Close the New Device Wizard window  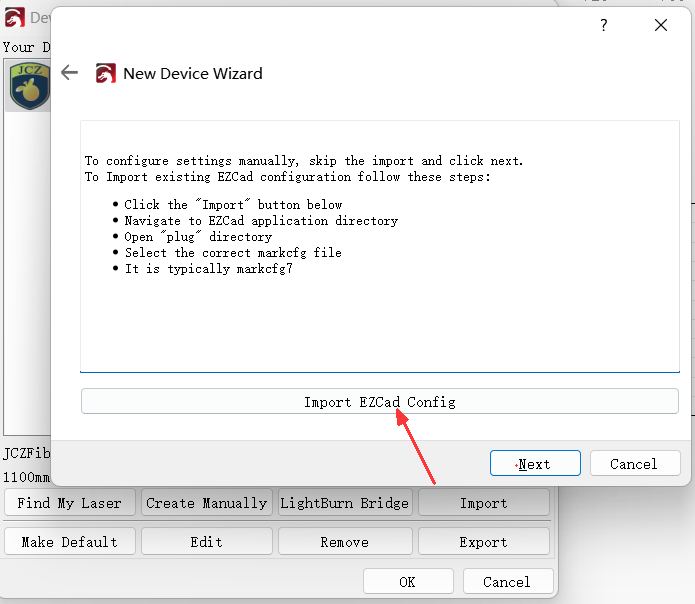(660, 25)
